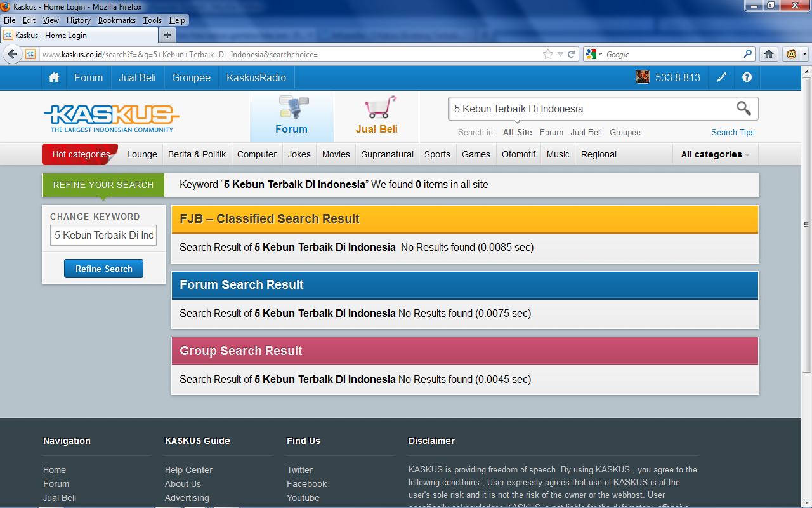This screenshot has width=812, height=508.
Task: Open a new tab with the plus button
Action: (167, 35)
